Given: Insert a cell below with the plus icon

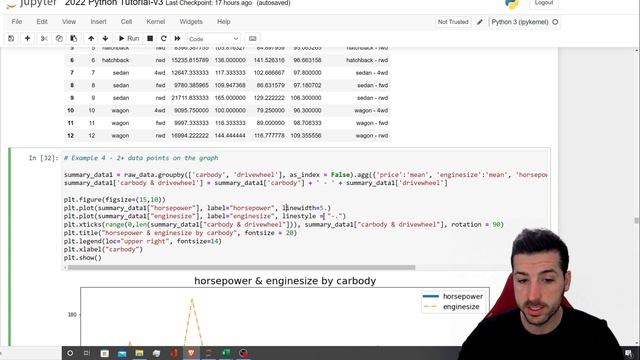Looking at the screenshot, I should [27, 38].
